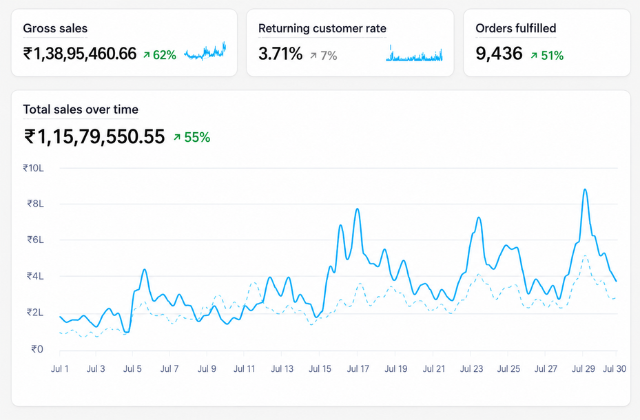Click the ₹4L axis label

tap(35, 276)
